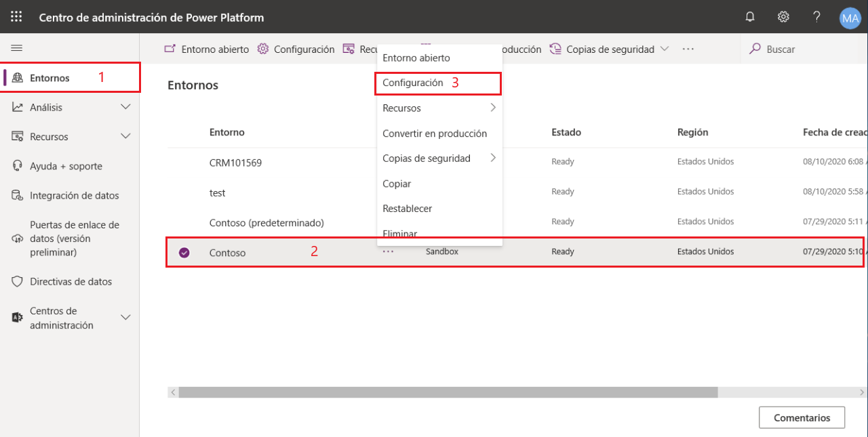This screenshot has height=437, width=868.
Task: Open Puertas de enlace de datos
Action: tap(75, 238)
